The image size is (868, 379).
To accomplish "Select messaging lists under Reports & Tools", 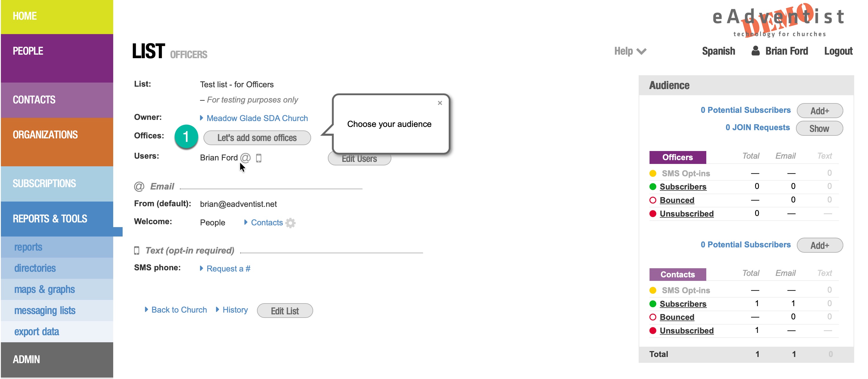I will [45, 310].
